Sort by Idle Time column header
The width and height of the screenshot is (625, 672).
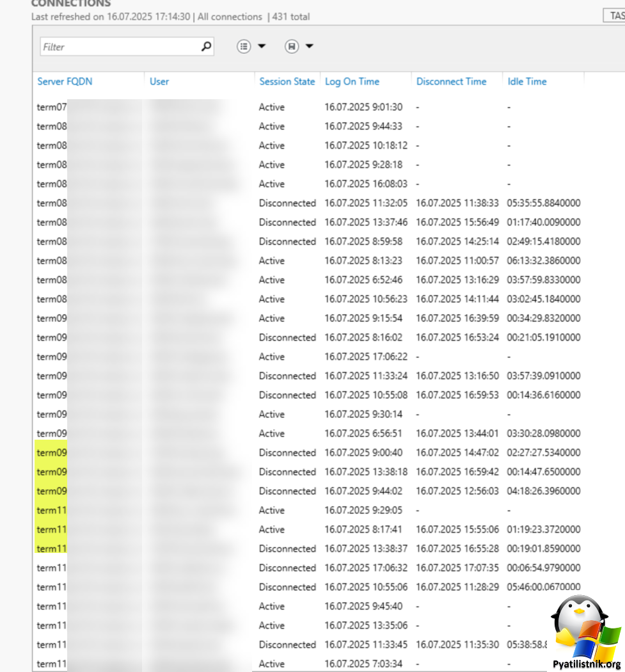pyautogui.click(x=527, y=81)
